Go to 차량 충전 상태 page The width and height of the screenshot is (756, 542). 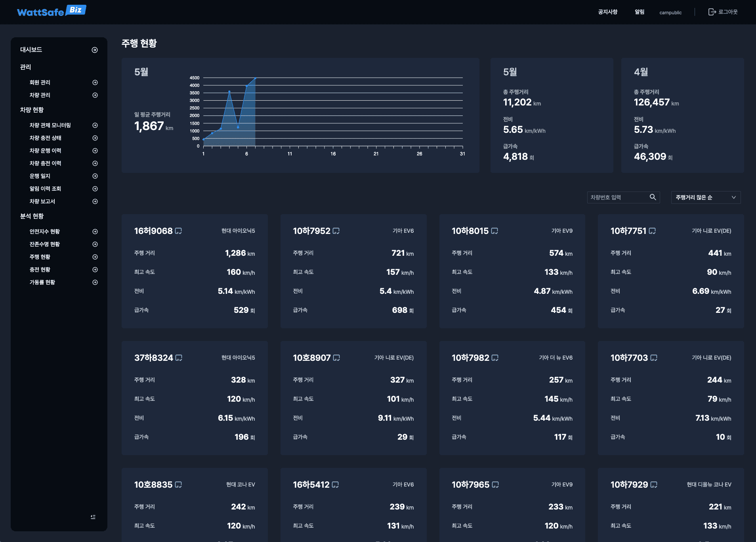point(46,138)
